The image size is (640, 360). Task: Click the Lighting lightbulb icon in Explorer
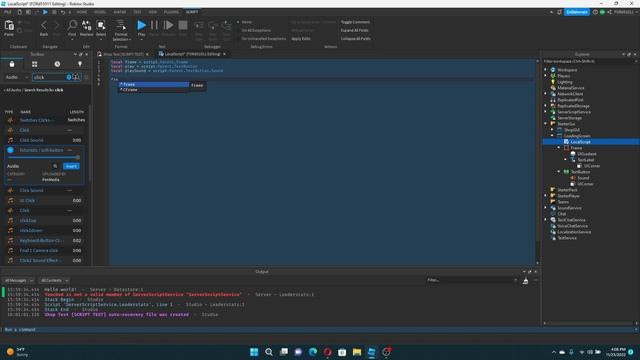point(553,82)
